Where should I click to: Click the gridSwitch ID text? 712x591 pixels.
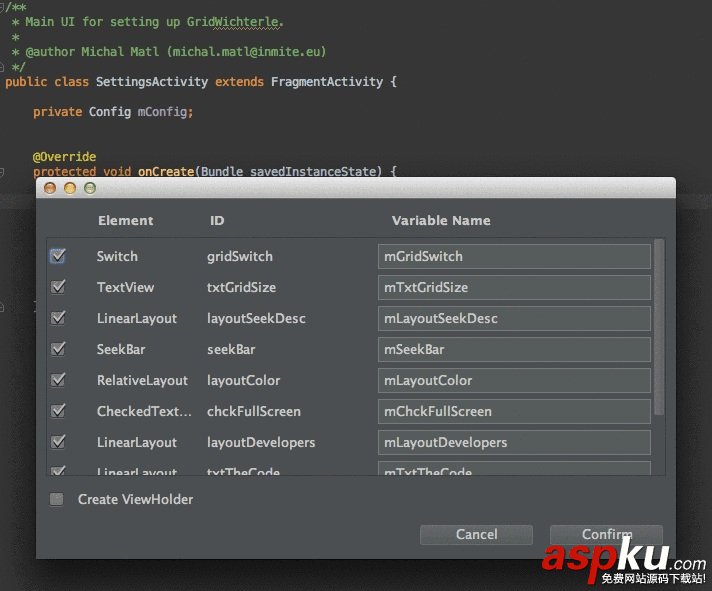240,256
